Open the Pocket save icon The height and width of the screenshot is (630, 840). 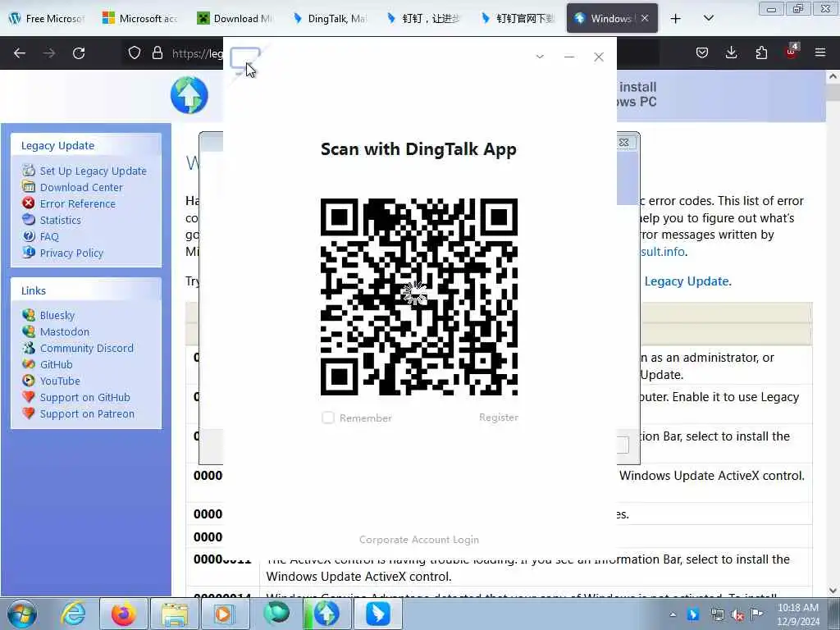(702, 52)
